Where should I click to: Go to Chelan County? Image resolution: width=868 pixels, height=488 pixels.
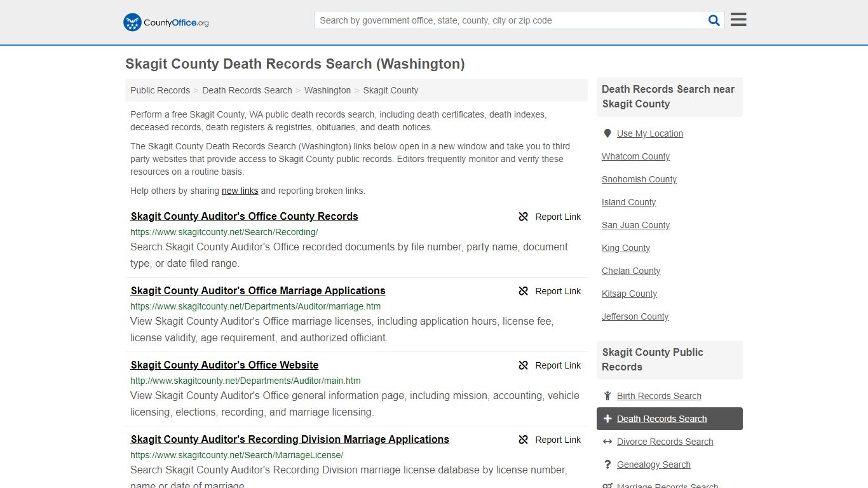click(x=631, y=271)
